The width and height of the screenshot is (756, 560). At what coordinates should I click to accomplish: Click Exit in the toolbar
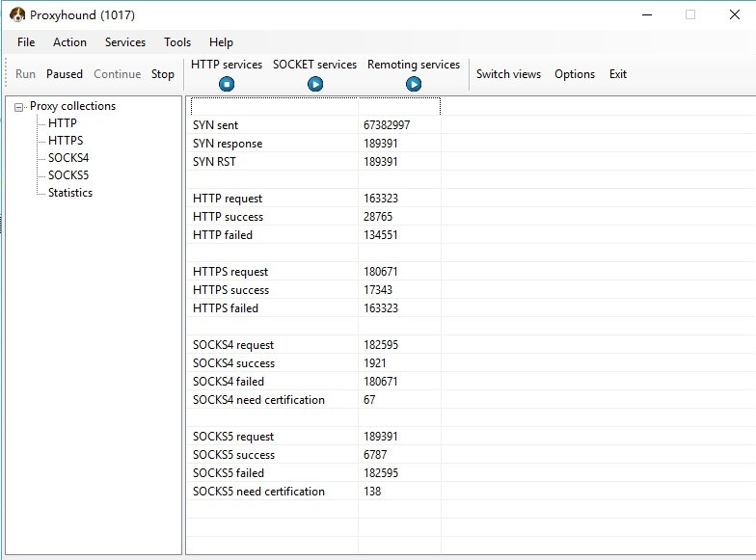click(x=618, y=74)
